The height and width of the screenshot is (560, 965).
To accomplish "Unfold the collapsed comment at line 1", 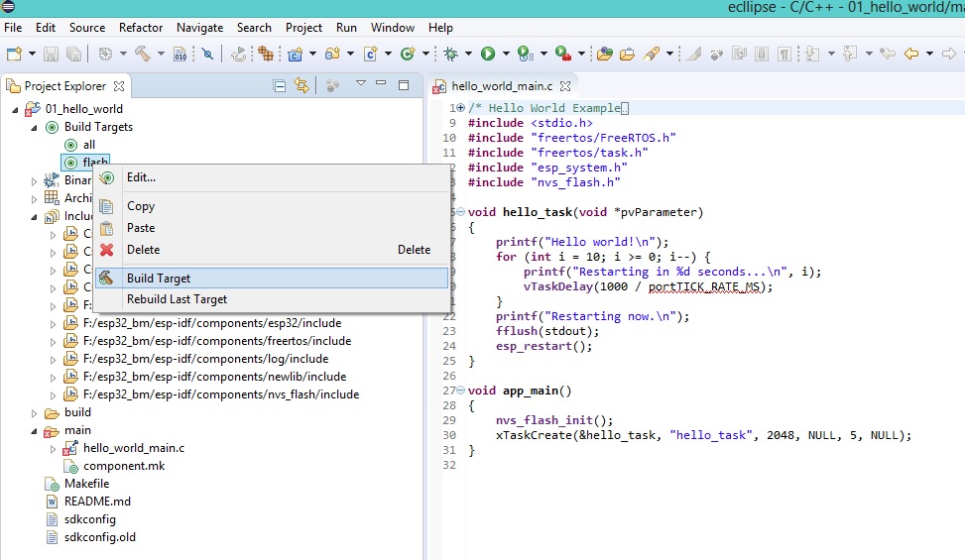I will 459,108.
